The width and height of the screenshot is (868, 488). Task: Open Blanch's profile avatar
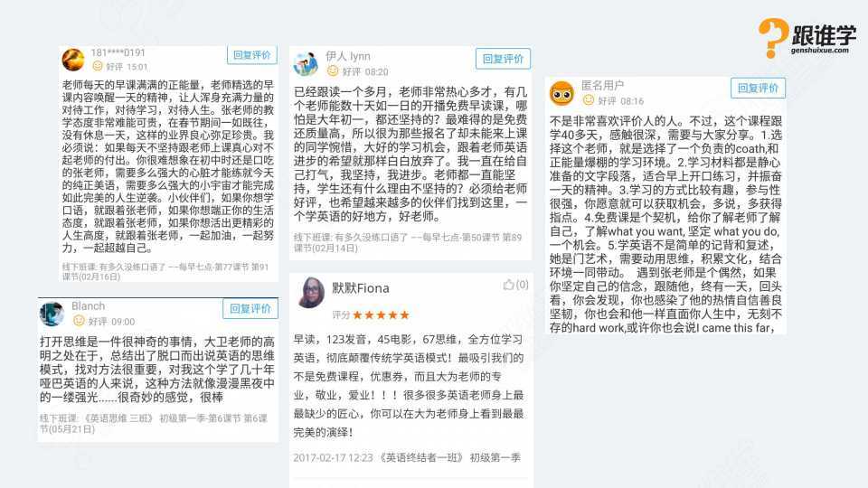[52, 314]
